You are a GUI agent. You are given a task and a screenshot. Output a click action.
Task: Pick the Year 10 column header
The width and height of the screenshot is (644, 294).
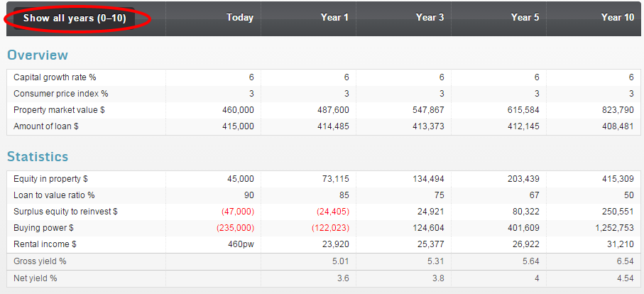click(617, 18)
